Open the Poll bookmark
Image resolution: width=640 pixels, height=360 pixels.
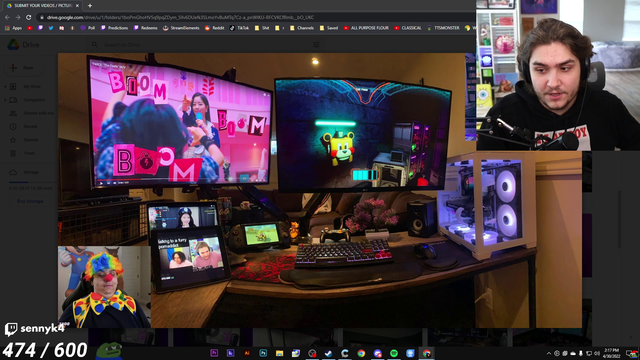click(x=88, y=28)
